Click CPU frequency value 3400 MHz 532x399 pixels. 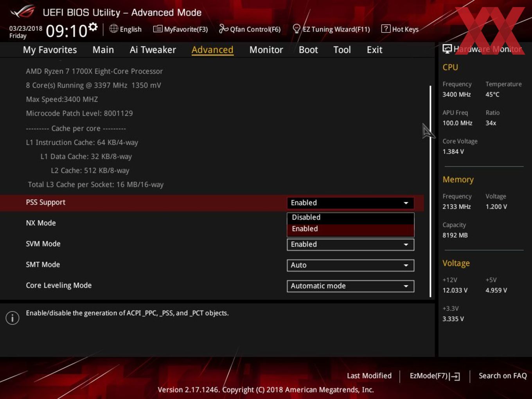pyautogui.click(x=457, y=94)
